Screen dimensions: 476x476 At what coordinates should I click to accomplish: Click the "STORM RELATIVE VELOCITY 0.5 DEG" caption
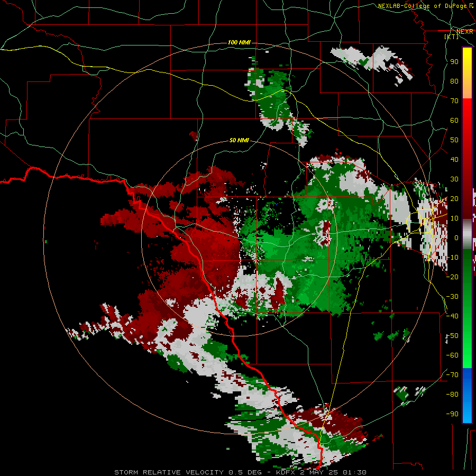tap(189, 472)
